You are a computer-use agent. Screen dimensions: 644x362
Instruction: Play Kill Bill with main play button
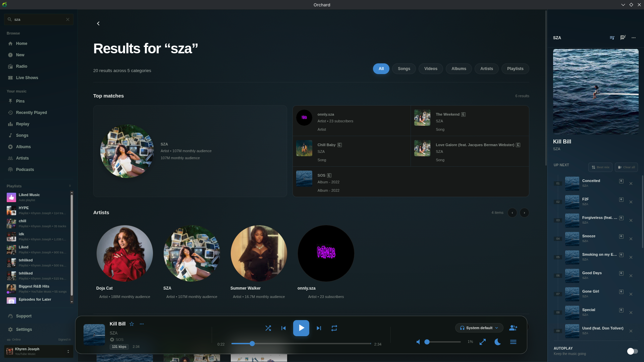pyautogui.click(x=301, y=328)
